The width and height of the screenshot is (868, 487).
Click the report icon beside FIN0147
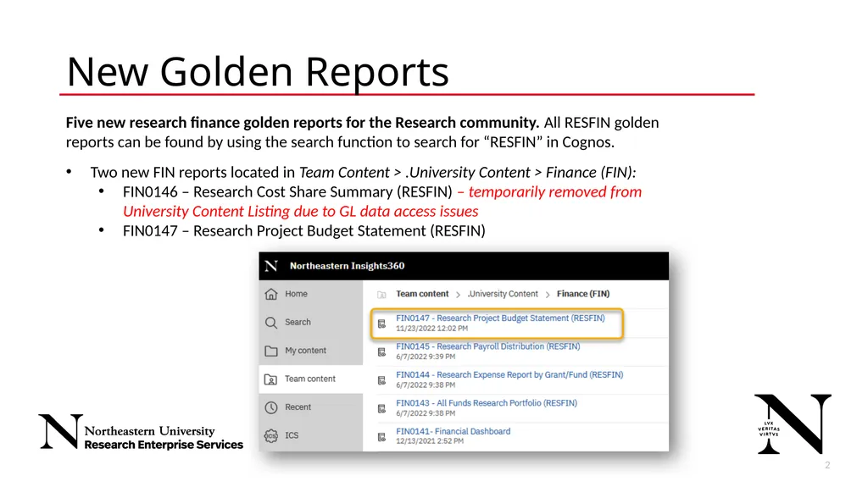click(x=381, y=324)
